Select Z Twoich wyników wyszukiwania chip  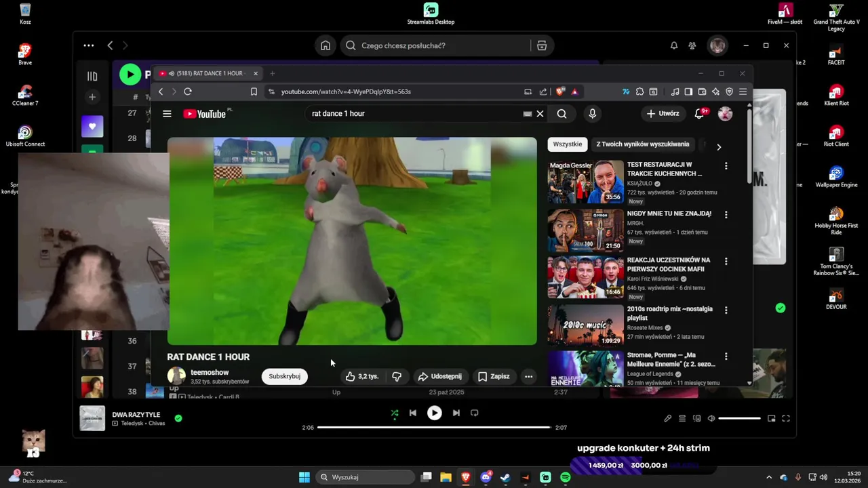click(642, 144)
